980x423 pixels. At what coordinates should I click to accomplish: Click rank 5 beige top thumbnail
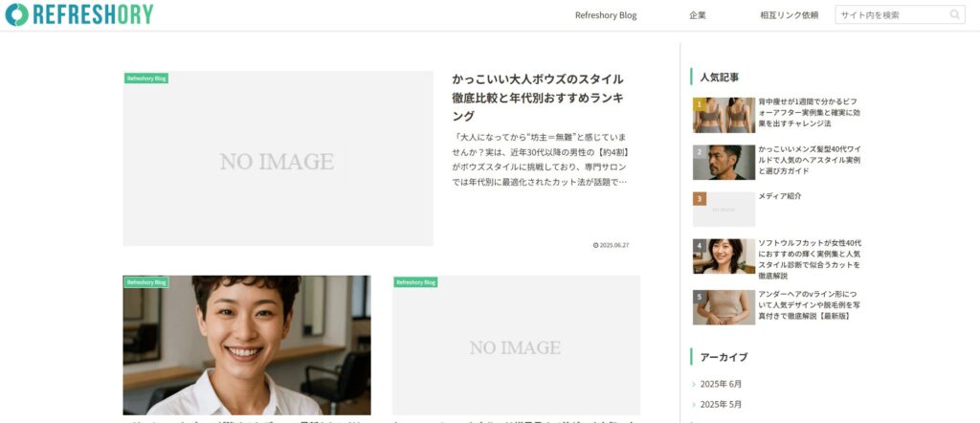click(724, 307)
